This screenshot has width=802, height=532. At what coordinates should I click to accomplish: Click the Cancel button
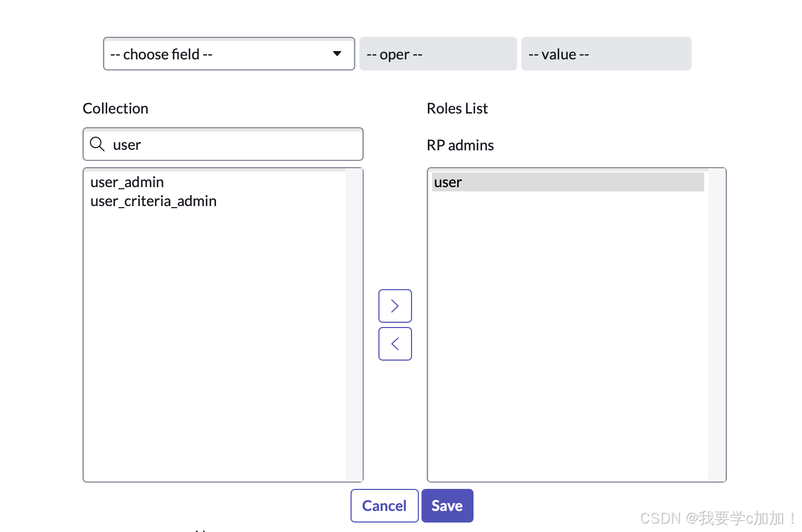tap(385, 506)
